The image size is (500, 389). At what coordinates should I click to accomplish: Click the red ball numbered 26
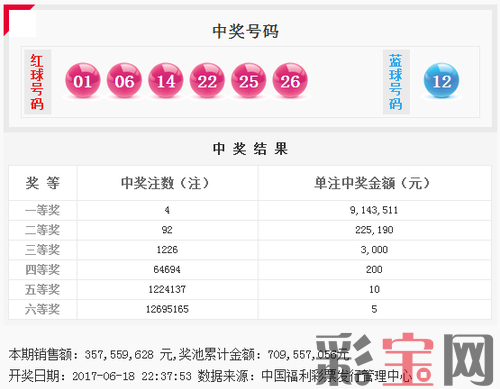[290, 80]
